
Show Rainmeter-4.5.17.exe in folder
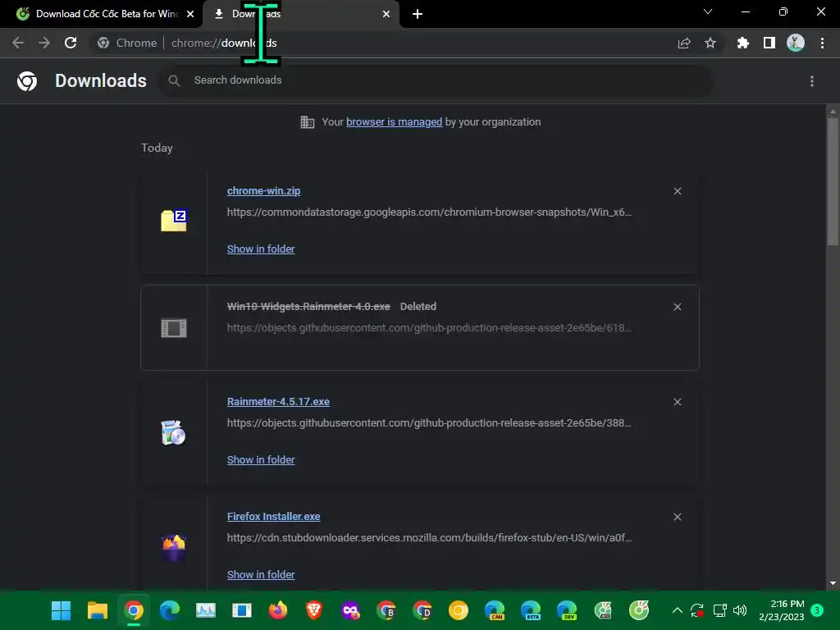[260, 460]
